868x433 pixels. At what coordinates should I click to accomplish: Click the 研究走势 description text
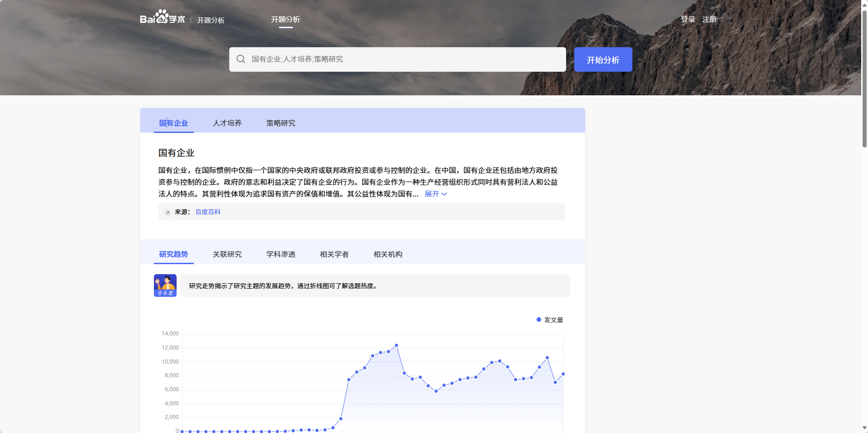tap(284, 286)
